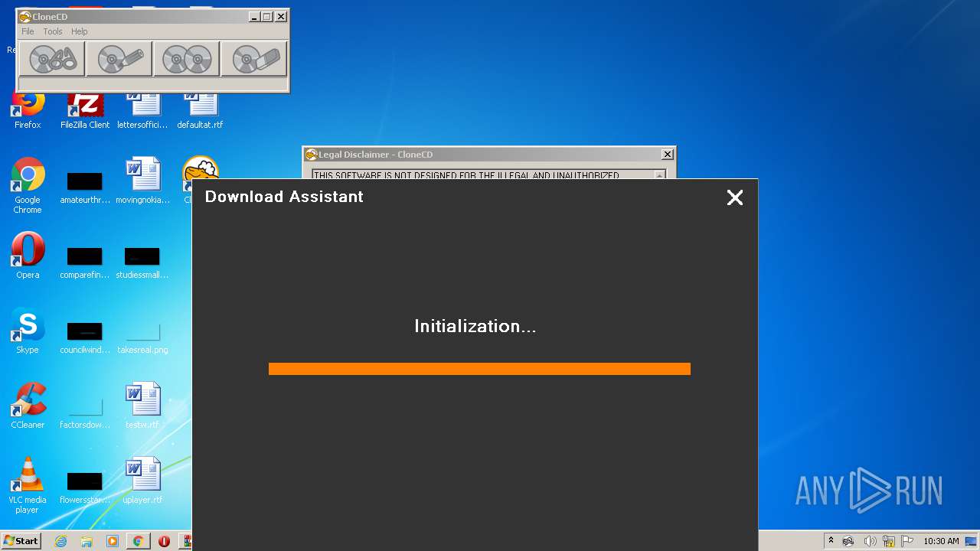Open Windows Explorer from the taskbar

[x=87, y=541]
